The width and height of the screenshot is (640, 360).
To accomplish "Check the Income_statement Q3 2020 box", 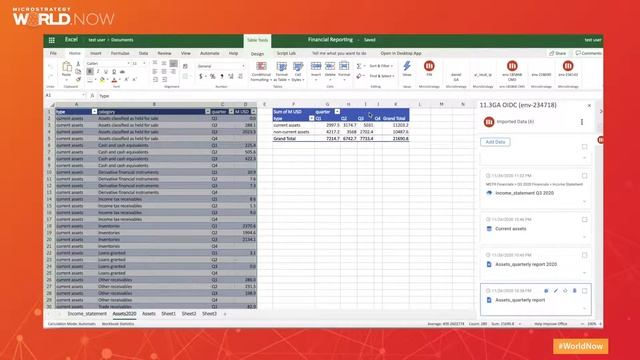I will coord(584,176).
